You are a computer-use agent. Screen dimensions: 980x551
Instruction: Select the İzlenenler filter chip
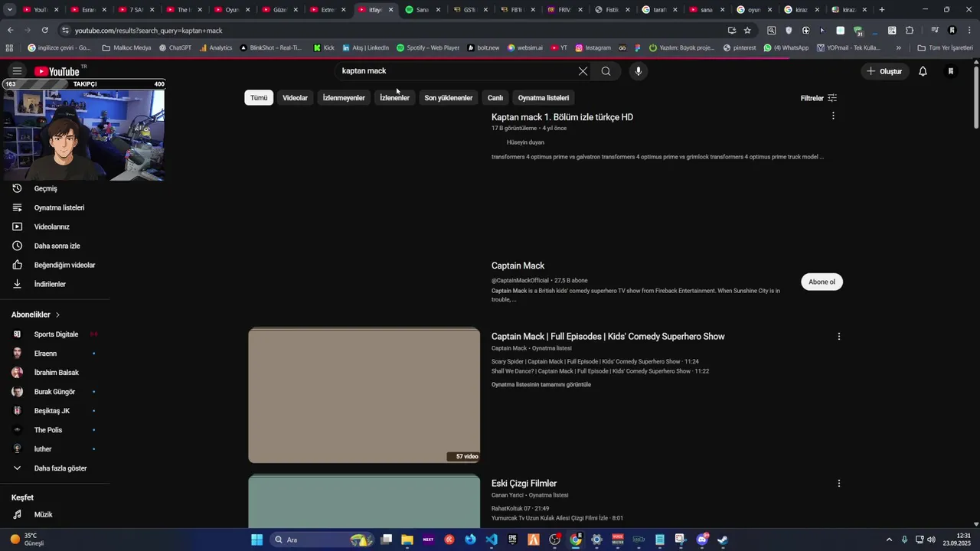[x=394, y=98]
